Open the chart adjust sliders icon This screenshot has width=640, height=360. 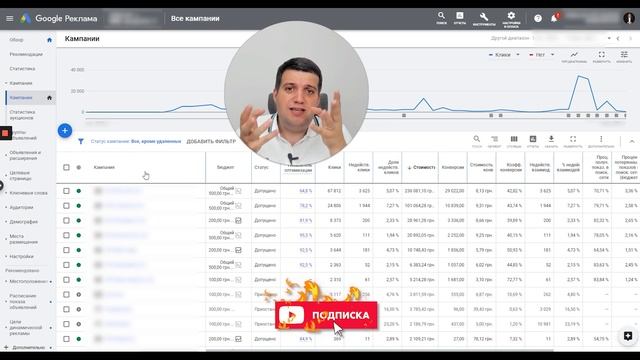pos(624,56)
